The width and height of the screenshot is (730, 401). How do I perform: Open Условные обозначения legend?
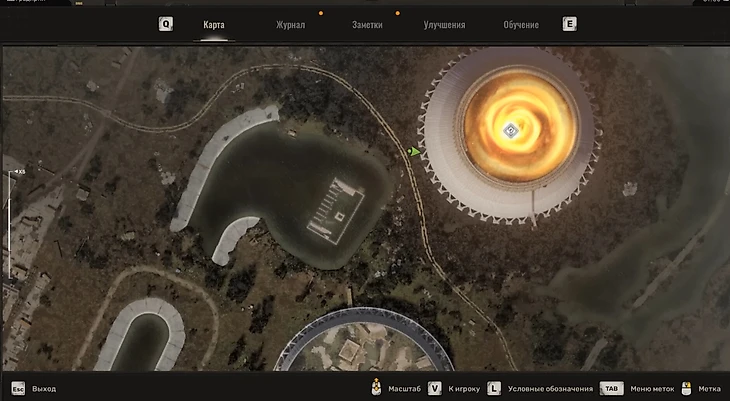550,388
